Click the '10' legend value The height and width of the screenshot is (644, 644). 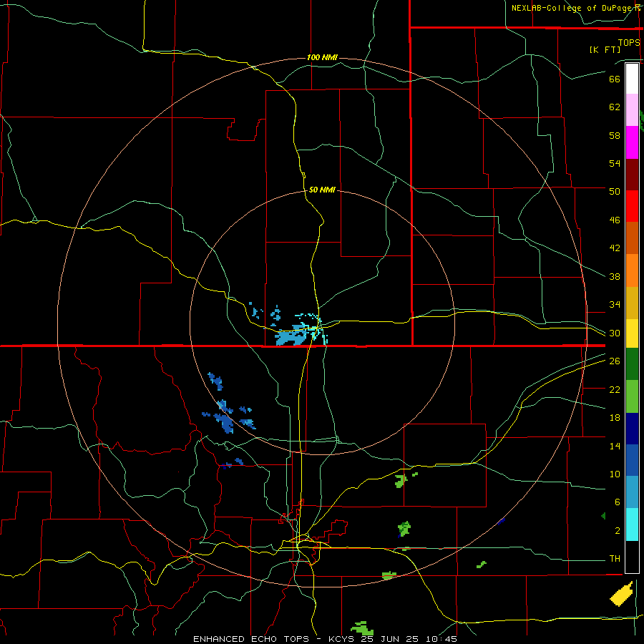coord(615,474)
